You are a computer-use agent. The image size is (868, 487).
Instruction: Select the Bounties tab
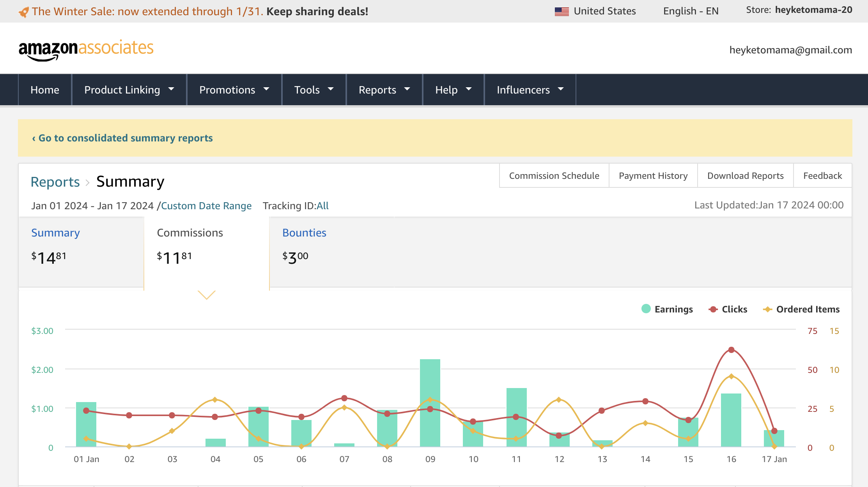(332, 252)
